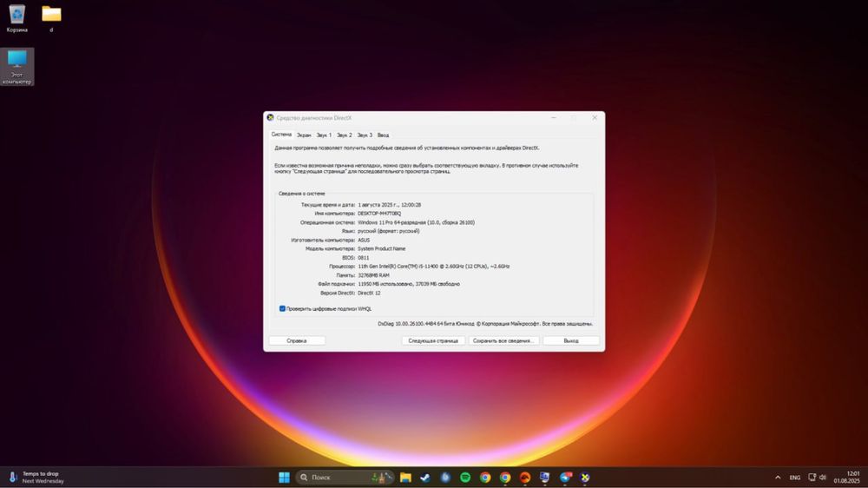Launch Steam from the taskbar
Screen dimensions: 868x488
click(425, 478)
